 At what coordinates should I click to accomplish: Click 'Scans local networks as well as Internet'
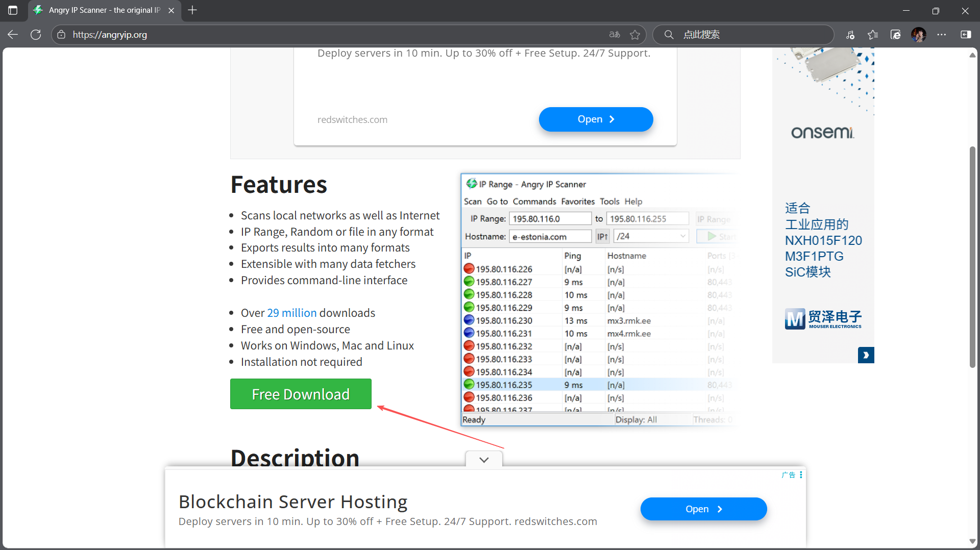pyautogui.click(x=340, y=215)
